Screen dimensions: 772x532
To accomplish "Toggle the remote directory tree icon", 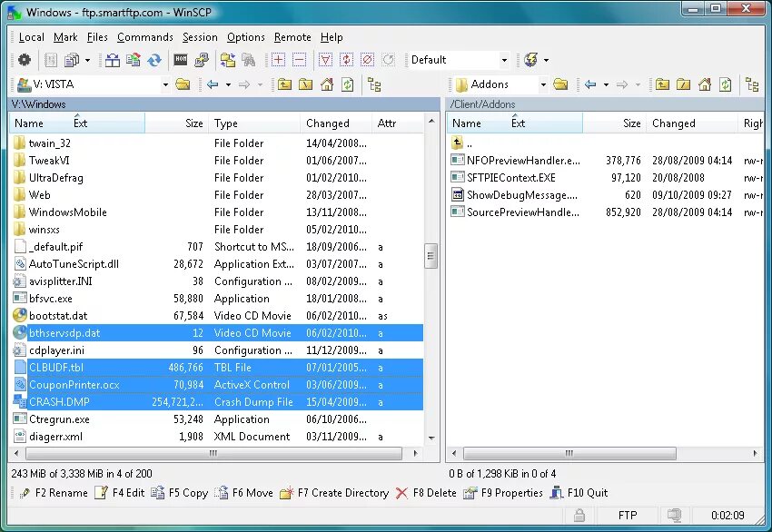I will pyautogui.click(x=752, y=84).
